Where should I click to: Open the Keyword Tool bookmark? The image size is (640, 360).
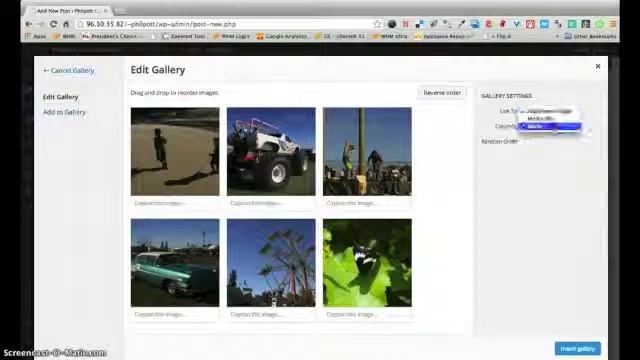[x=183, y=36]
